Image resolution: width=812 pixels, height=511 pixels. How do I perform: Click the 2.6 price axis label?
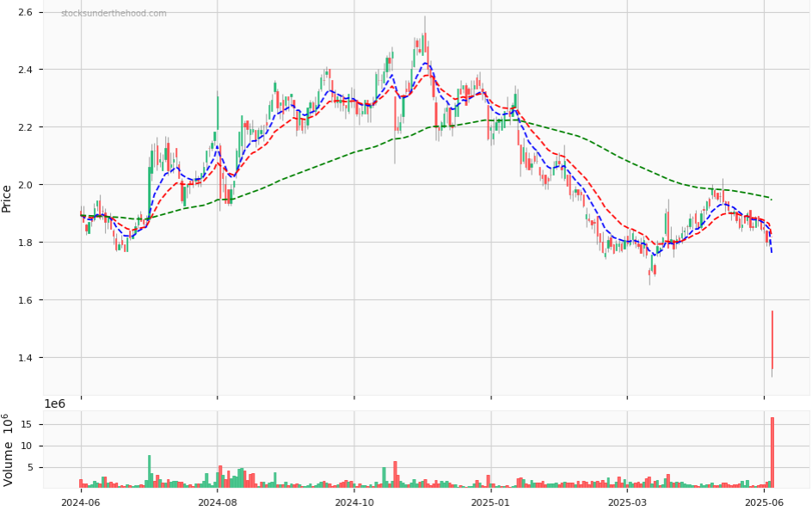pyautogui.click(x=25, y=13)
